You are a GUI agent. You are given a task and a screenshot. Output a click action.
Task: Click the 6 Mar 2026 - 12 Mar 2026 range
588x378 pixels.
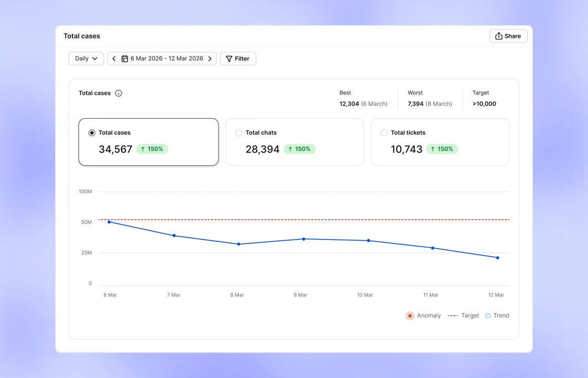[x=167, y=58]
